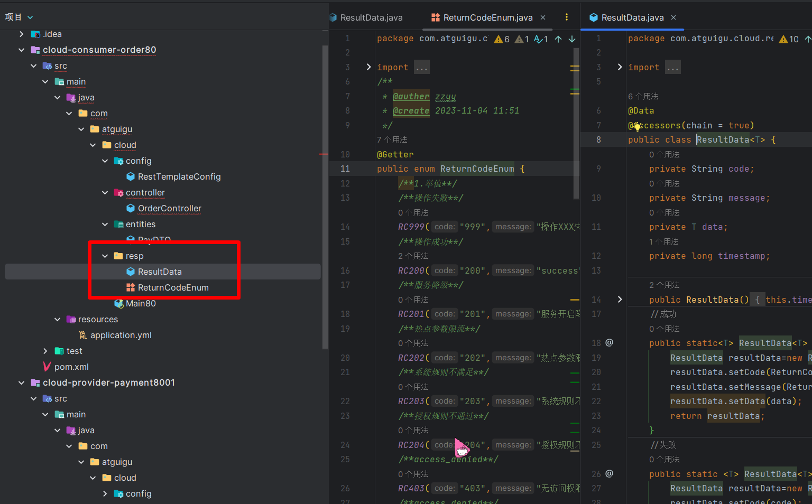This screenshot has width=812, height=504.
Task: Collapse the controller package
Action: pyautogui.click(x=105, y=192)
